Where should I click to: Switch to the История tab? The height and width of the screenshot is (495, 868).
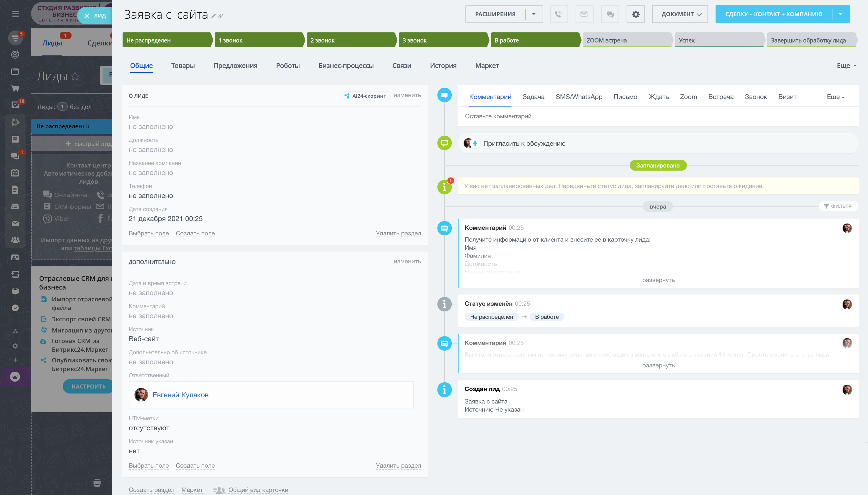[x=443, y=66]
